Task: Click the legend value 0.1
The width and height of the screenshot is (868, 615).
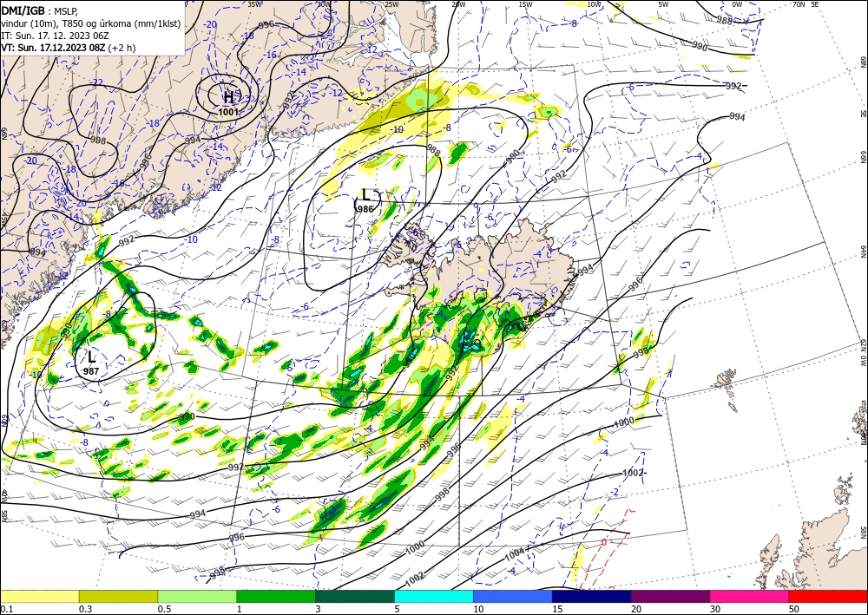Action: tap(5, 609)
